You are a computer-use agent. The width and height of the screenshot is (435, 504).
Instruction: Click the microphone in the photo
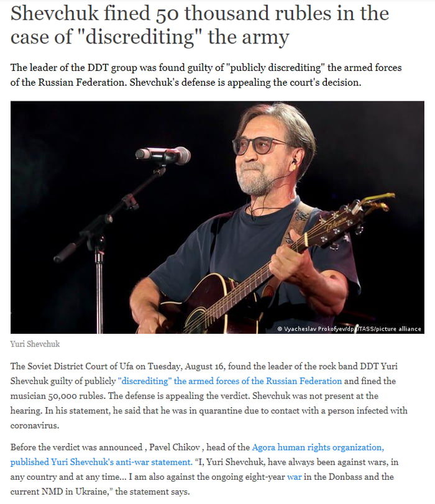163,154
